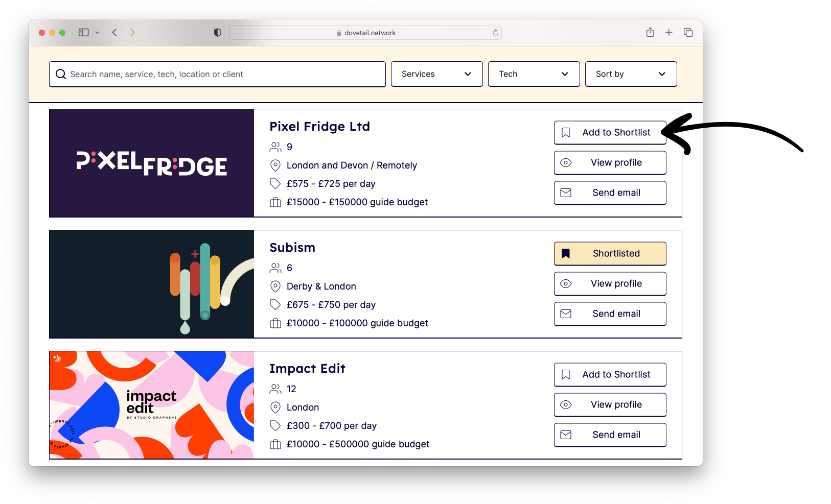Click the Safari sidebar toggle icon
This screenshot has height=504, width=831.
coord(83,32)
